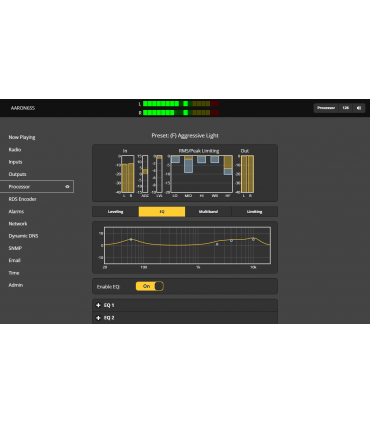This screenshot has height=423, width=370.
Task: Switch the Enable EQ toggle off
Action: pos(150,286)
